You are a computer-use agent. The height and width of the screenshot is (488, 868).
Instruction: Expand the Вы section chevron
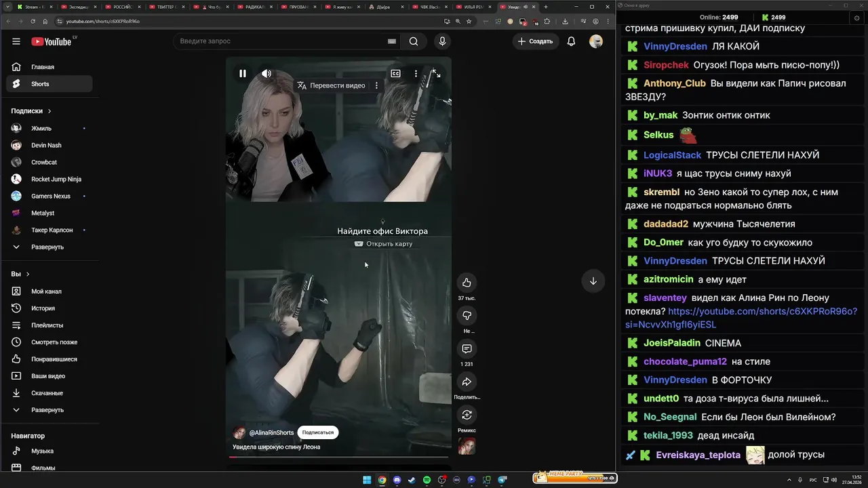[28, 274]
